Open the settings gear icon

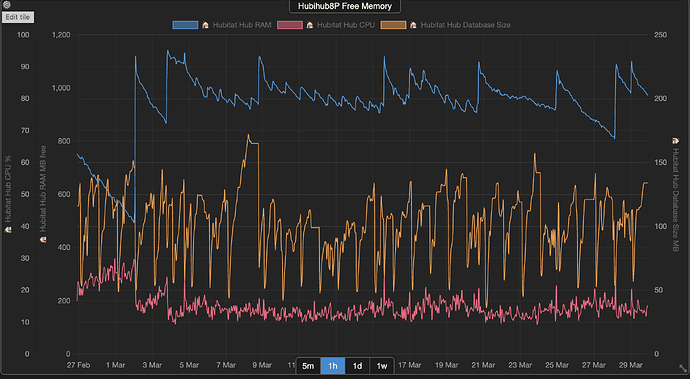6,5
